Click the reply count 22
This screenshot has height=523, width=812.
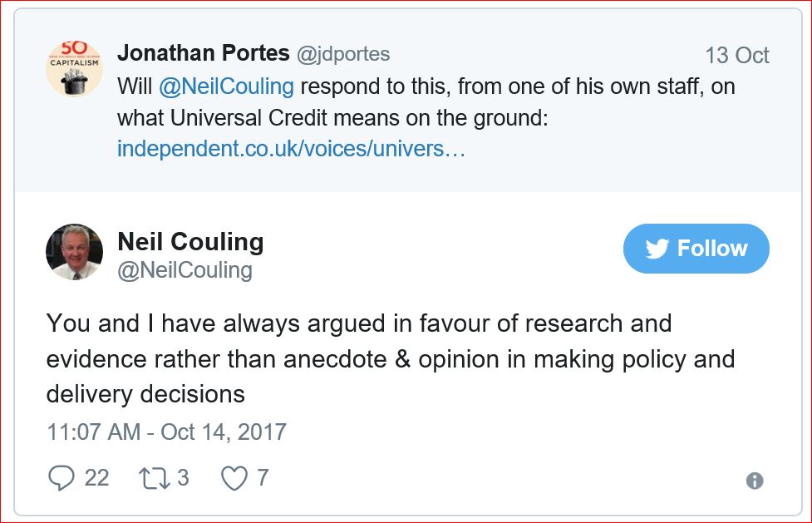tap(96, 477)
